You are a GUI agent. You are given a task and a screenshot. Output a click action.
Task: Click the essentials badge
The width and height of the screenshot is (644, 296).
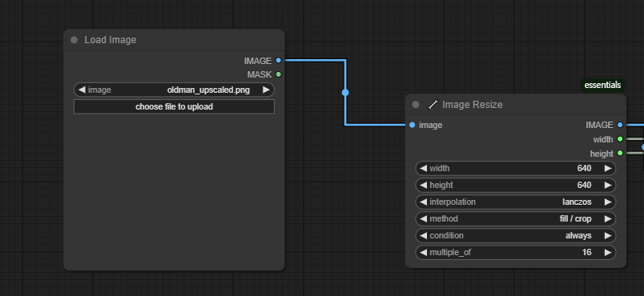602,86
